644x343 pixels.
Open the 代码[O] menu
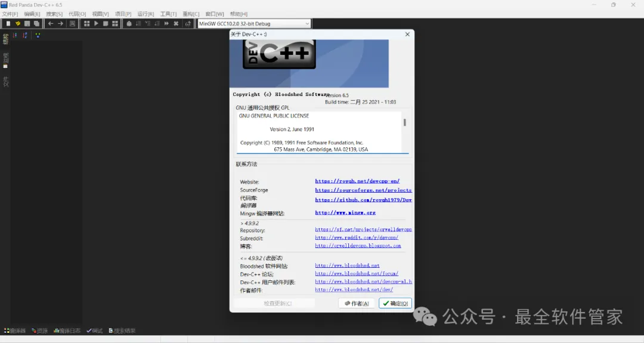(x=77, y=14)
